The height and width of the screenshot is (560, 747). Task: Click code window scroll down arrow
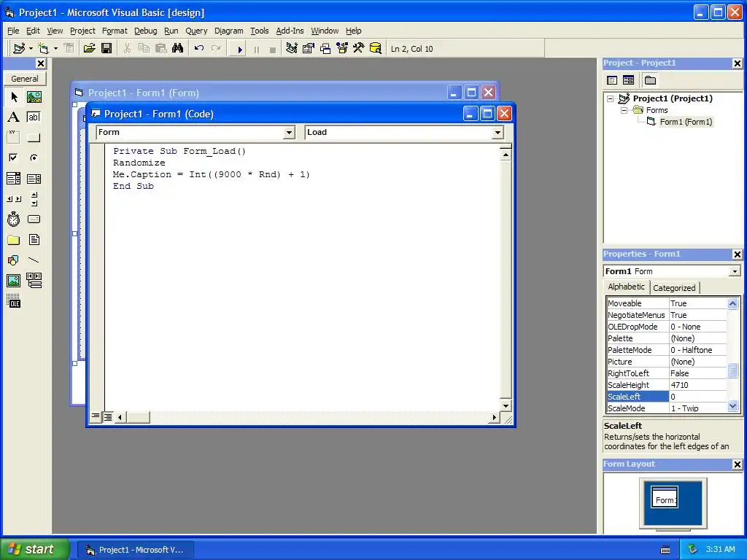pos(506,406)
